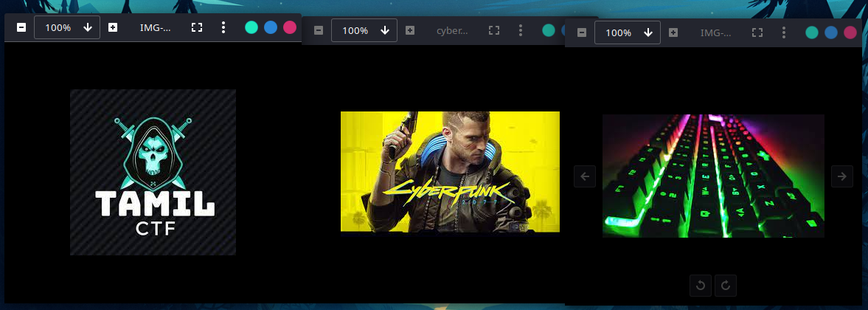Expand the zoom level dropdown in the Cyberpunk window
Viewport: 868px width, 310px height.
pyautogui.click(x=385, y=30)
